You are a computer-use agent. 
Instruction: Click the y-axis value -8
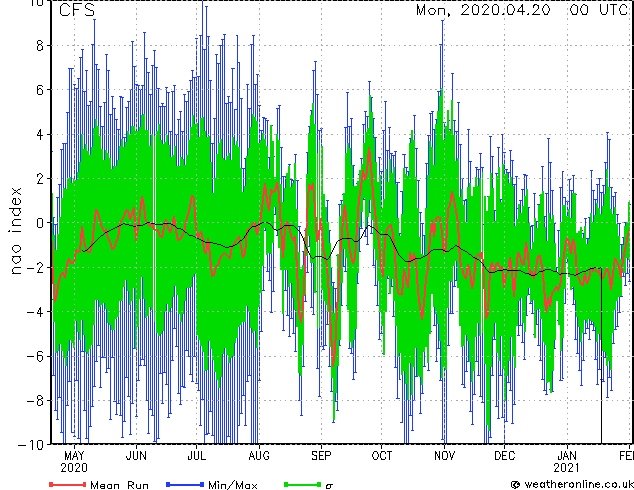click(x=35, y=401)
